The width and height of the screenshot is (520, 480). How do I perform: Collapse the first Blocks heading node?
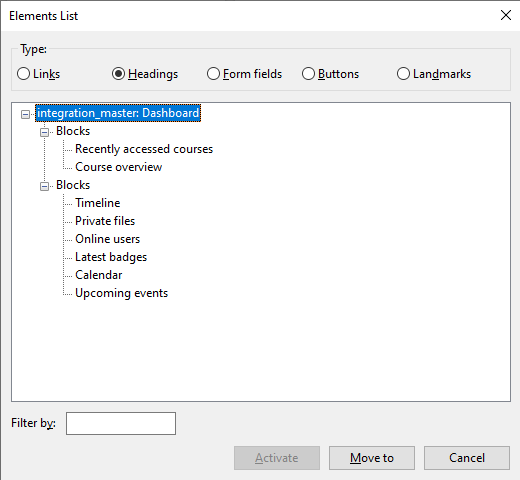pos(44,132)
